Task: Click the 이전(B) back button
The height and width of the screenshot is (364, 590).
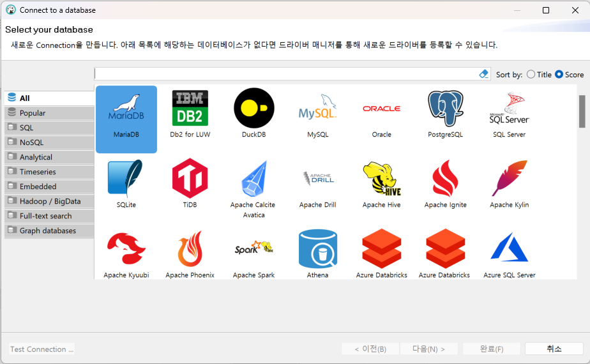Action: (370, 349)
